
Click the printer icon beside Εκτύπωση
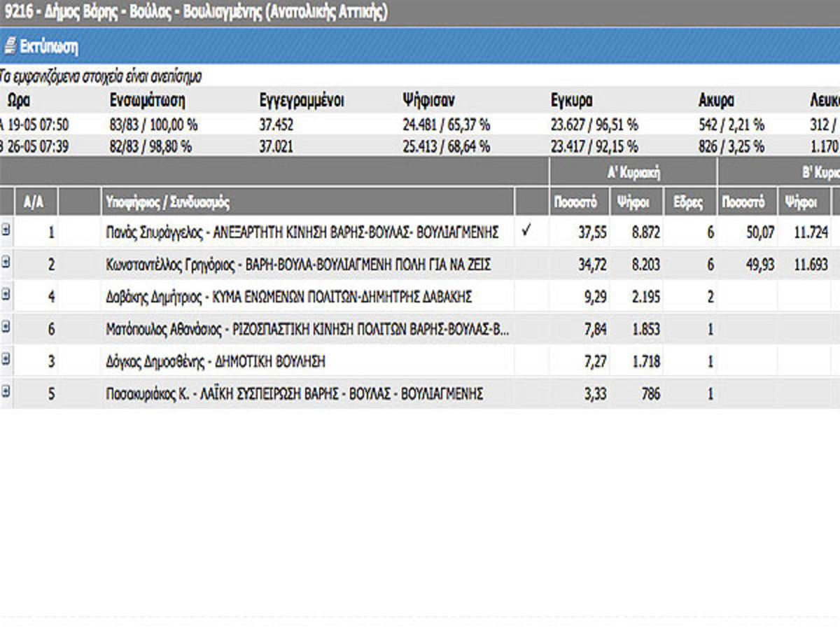click(10, 47)
